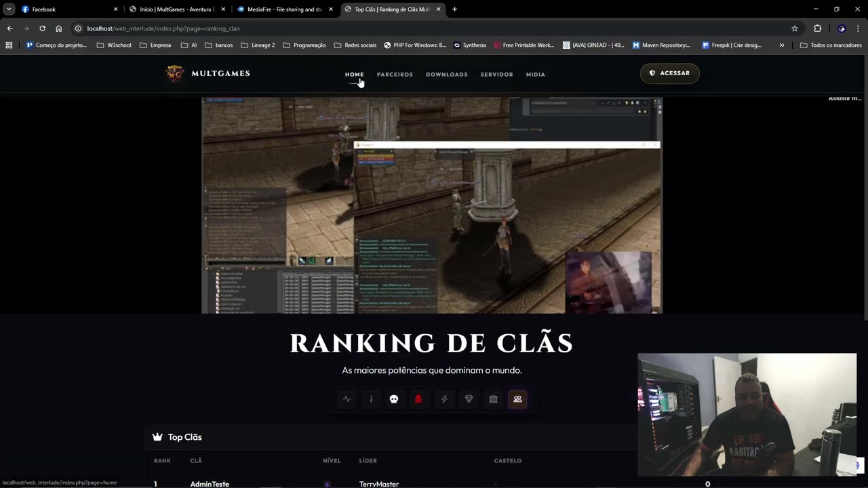
Task: Open the browser home page button
Action: coord(58,28)
